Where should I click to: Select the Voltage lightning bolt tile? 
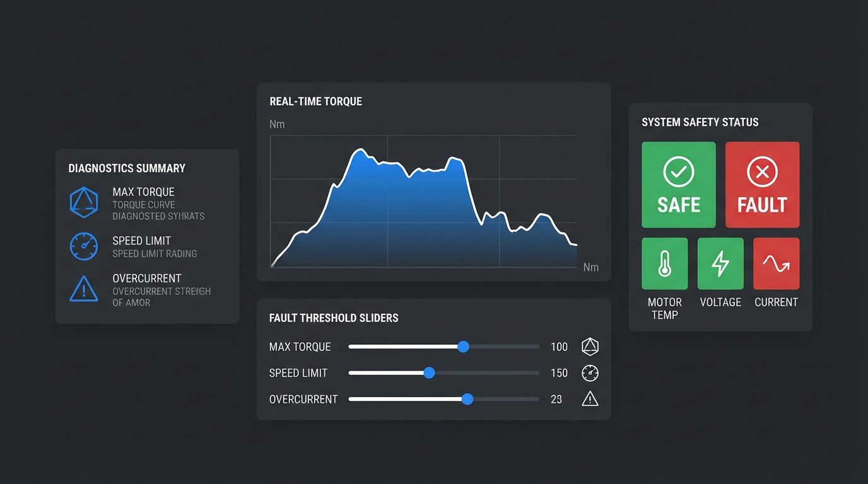point(720,263)
